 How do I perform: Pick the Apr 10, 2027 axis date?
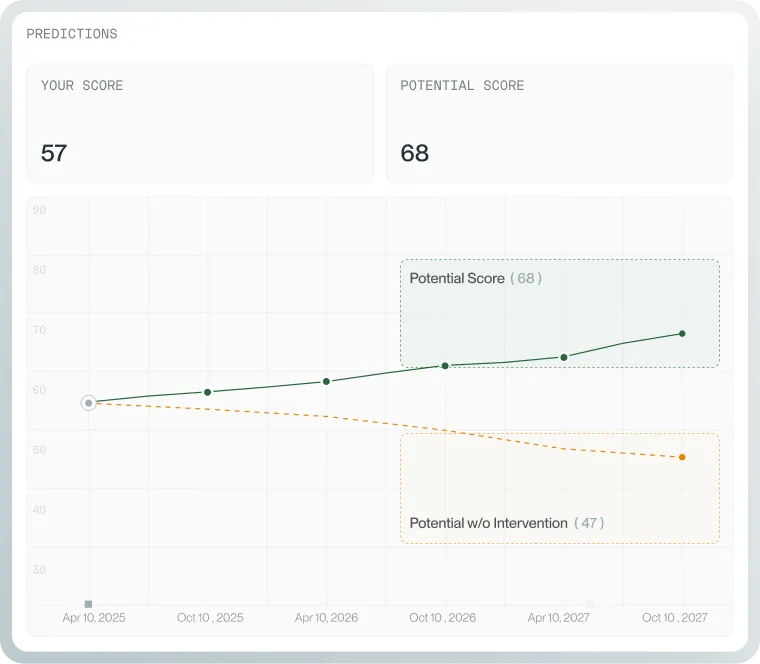click(559, 618)
